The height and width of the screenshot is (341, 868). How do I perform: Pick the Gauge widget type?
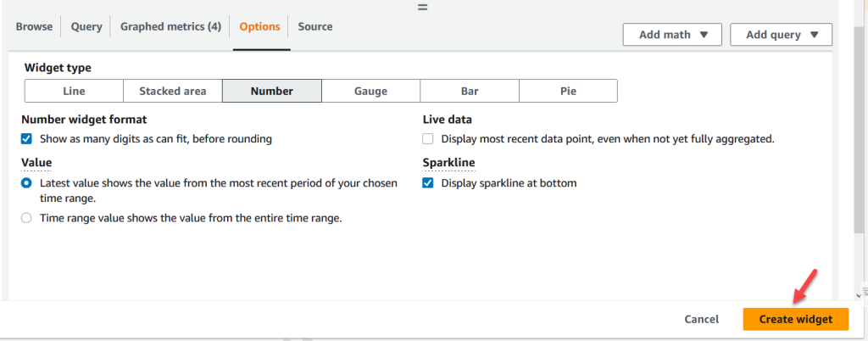370,91
